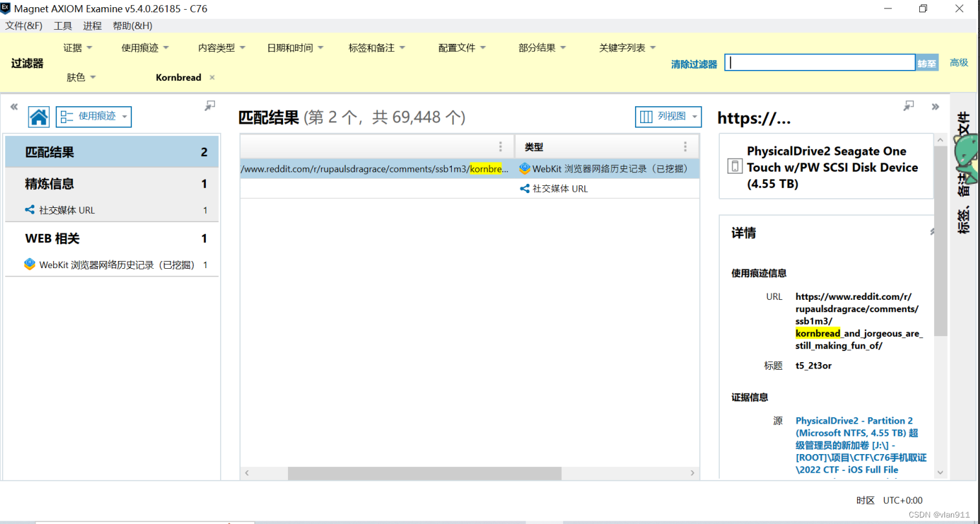
Task: Select the 匹配结果 row in sidebar
Action: coord(112,152)
